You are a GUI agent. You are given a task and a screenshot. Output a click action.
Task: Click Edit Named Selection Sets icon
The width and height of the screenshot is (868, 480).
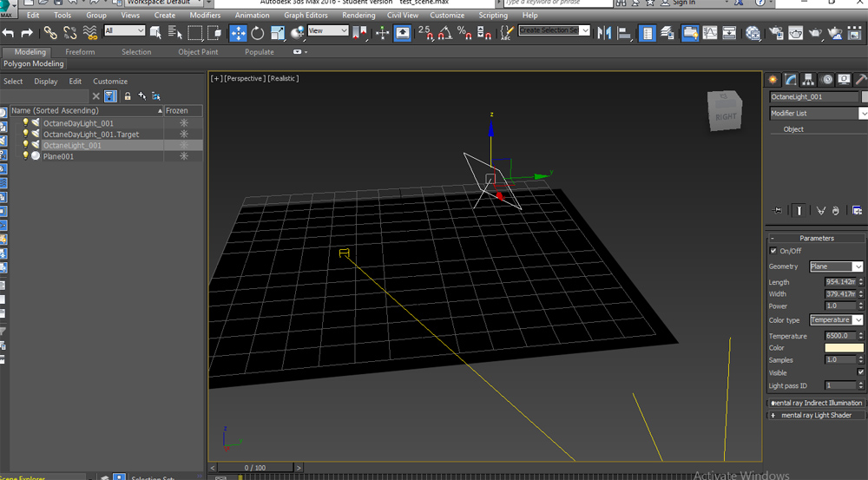507,33
